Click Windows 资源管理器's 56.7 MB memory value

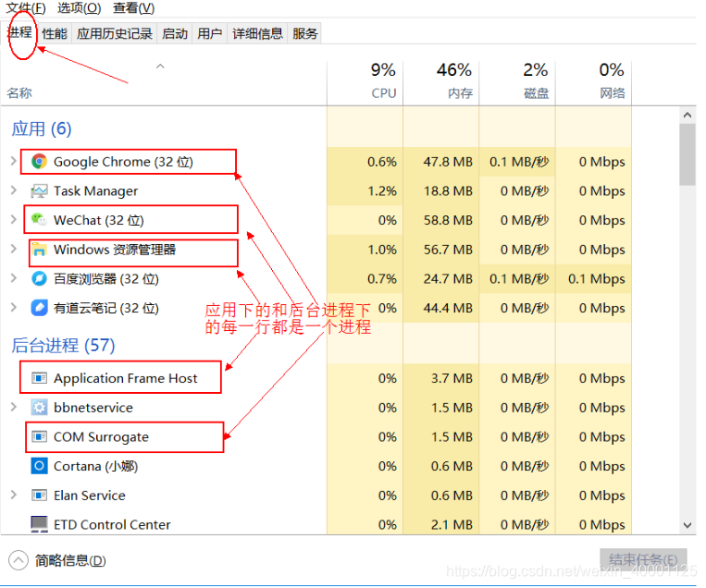tap(448, 250)
